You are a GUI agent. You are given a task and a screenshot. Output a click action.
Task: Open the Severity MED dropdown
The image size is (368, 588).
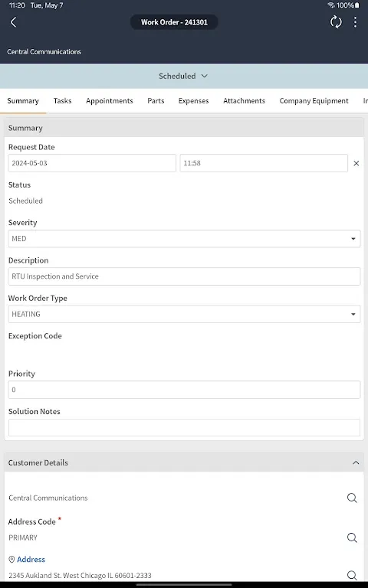pos(184,239)
